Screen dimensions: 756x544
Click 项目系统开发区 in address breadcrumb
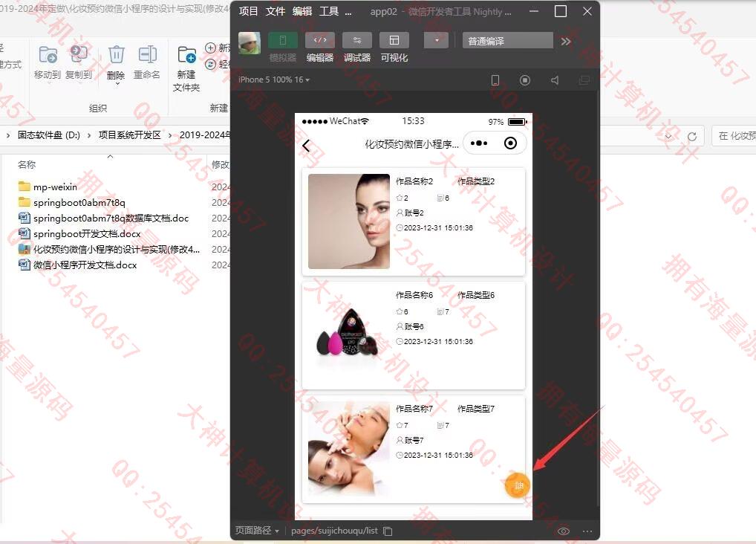tap(130, 135)
